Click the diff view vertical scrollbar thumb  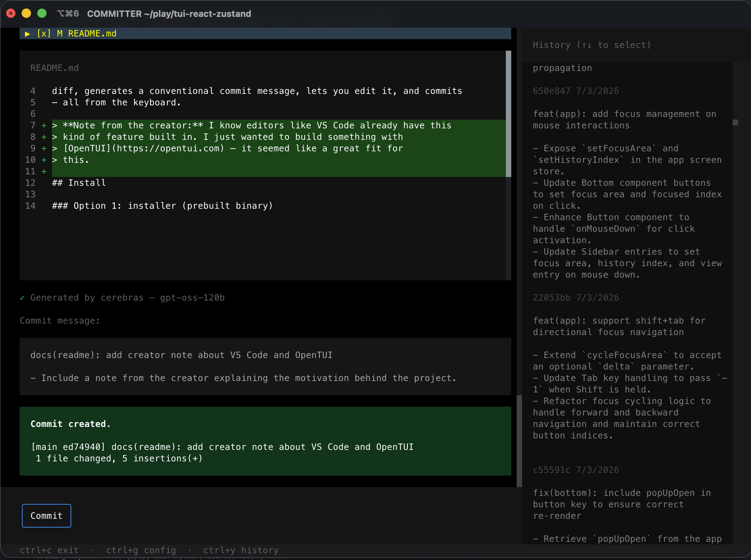tap(508, 114)
